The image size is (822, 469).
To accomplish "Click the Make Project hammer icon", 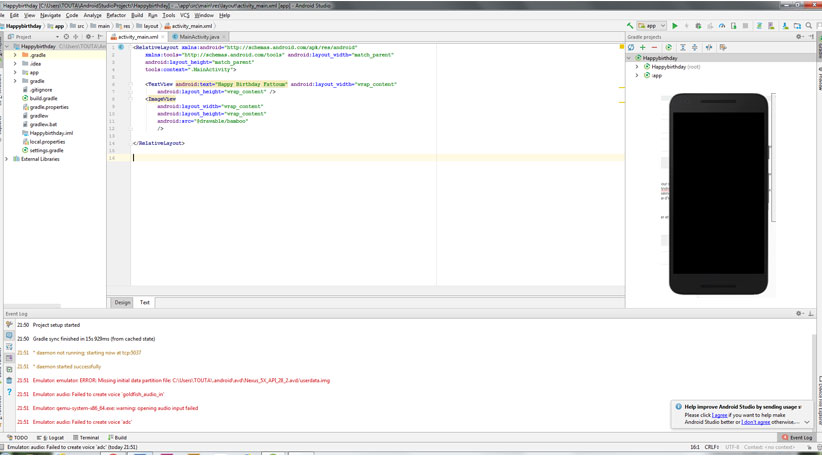I will (x=630, y=26).
